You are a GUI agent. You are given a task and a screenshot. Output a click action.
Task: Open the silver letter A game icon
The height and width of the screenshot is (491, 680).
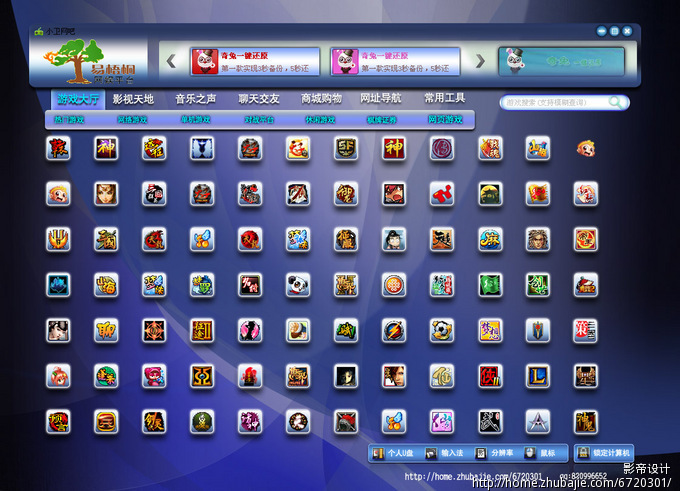point(538,421)
